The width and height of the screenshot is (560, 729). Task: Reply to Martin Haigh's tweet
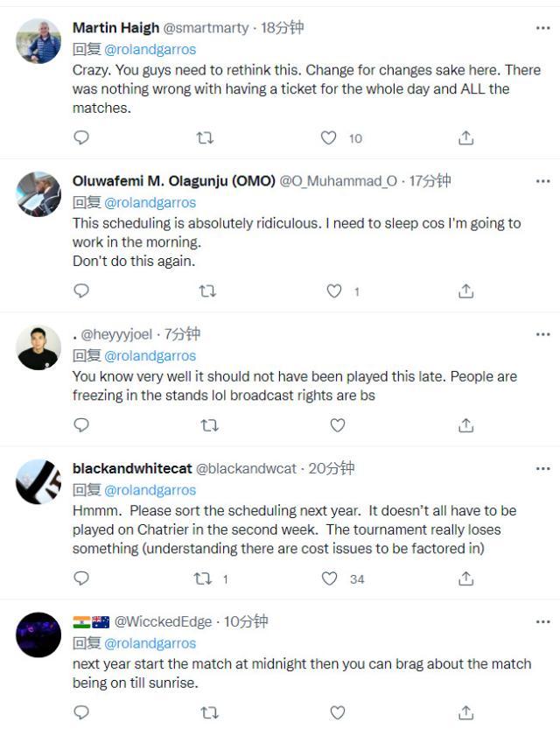click(81, 137)
